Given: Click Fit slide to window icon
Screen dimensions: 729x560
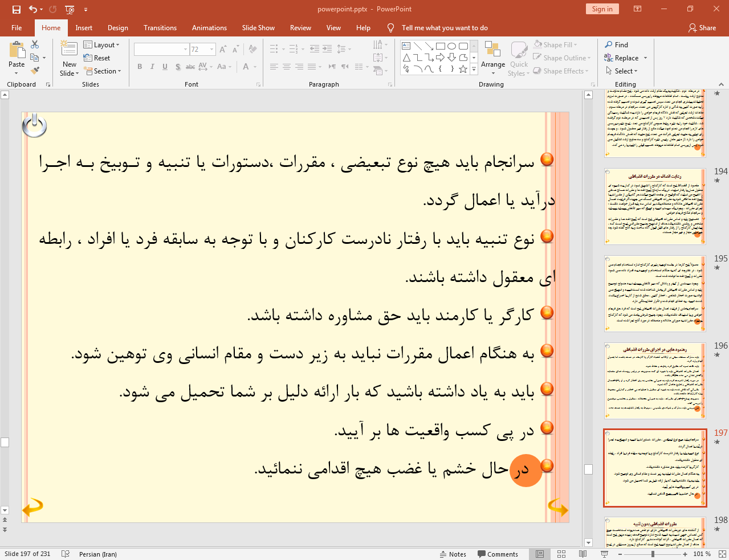Looking at the screenshot, I should pyautogui.click(x=722, y=554).
